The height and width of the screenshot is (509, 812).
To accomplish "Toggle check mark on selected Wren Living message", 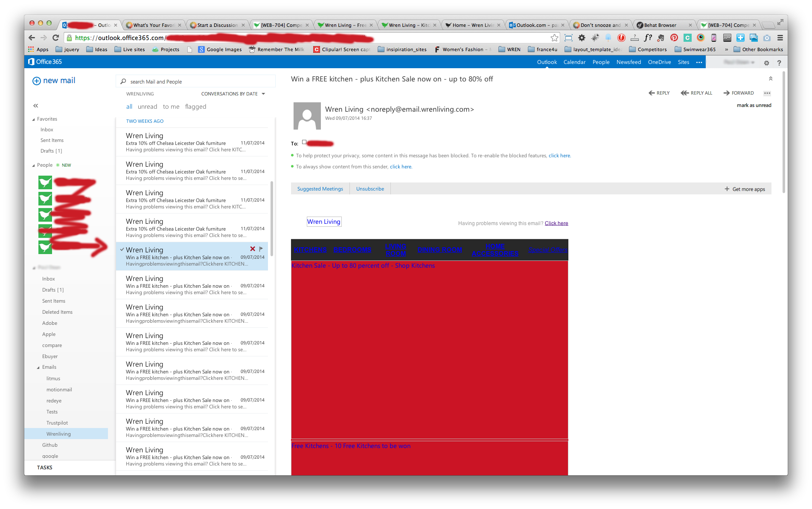I will tap(122, 249).
